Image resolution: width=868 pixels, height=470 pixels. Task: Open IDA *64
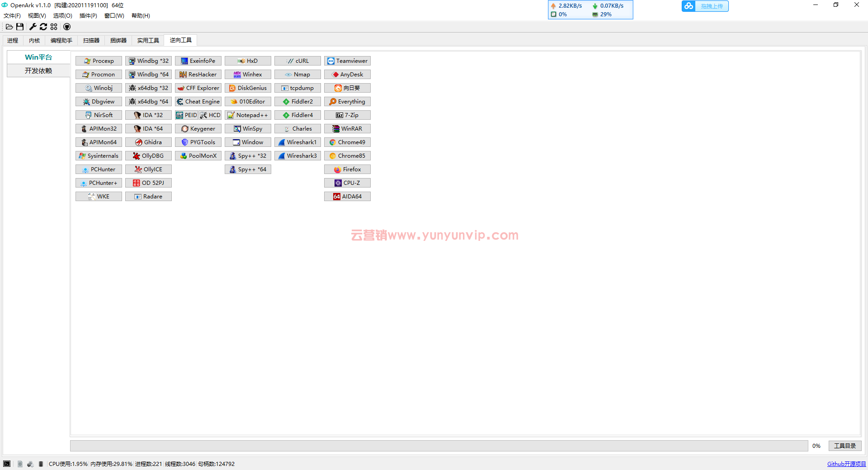[x=148, y=129]
